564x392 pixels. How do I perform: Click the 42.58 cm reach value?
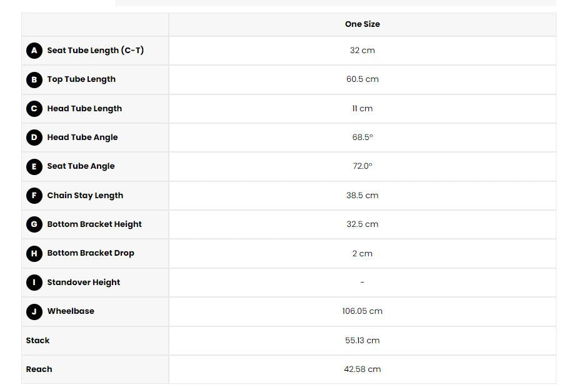[x=362, y=369]
